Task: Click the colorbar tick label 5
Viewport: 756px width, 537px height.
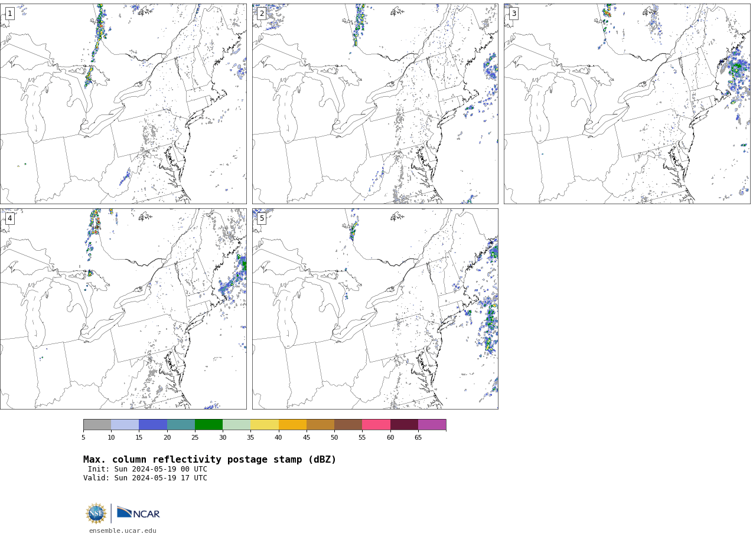Action: coord(83,437)
